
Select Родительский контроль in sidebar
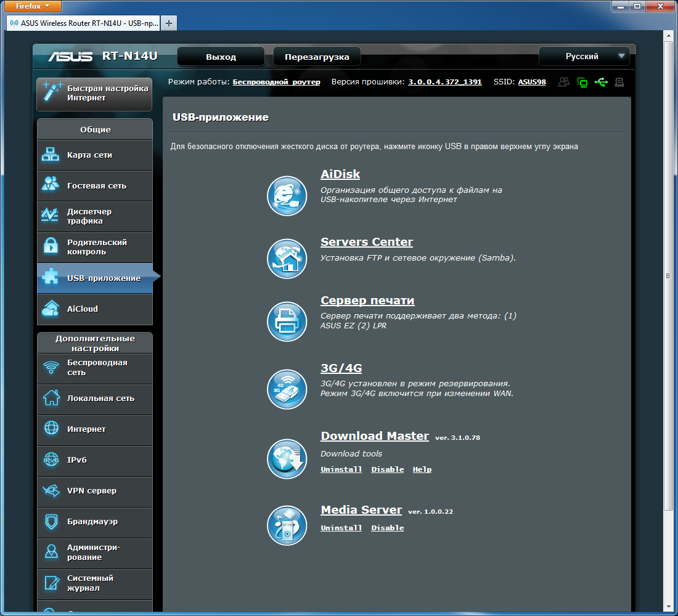(95, 247)
